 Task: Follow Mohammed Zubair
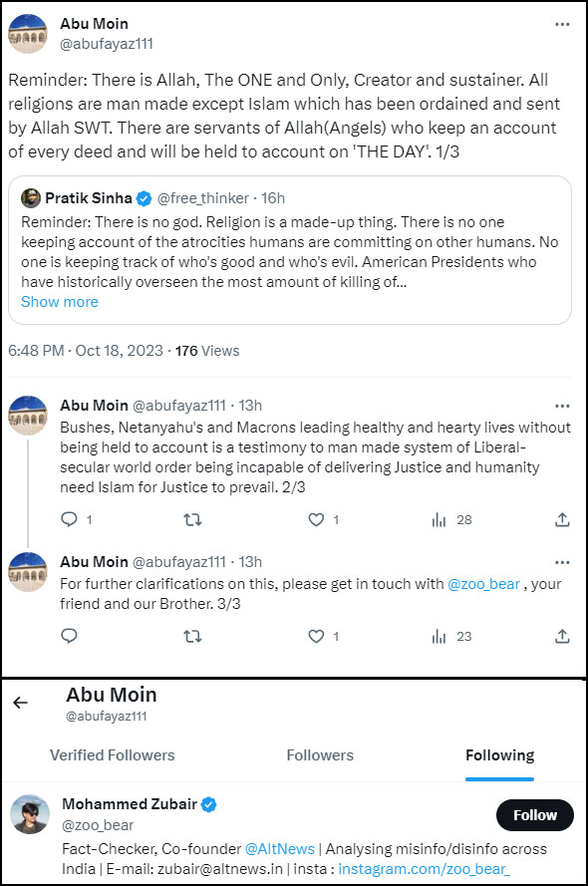(535, 815)
